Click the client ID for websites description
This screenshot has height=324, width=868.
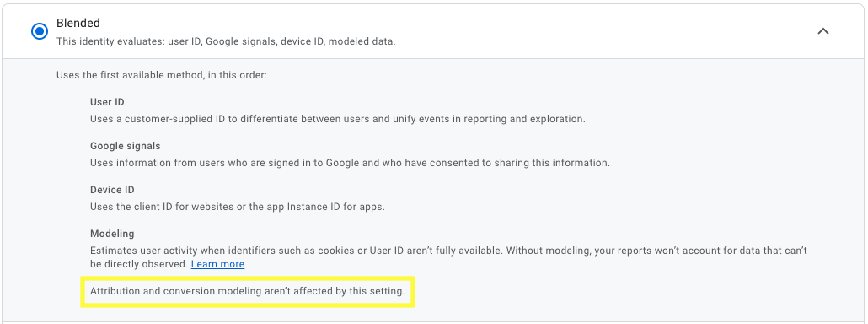pos(238,207)
